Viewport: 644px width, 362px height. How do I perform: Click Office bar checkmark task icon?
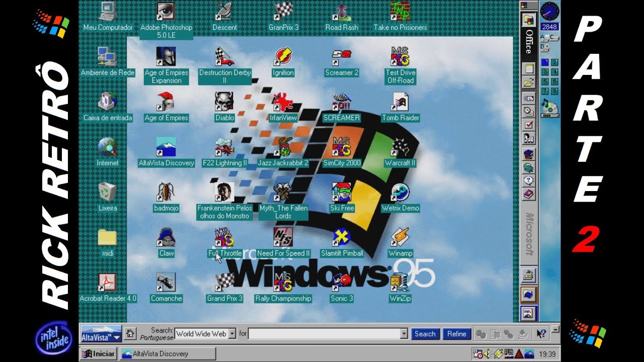click(528, 125)
